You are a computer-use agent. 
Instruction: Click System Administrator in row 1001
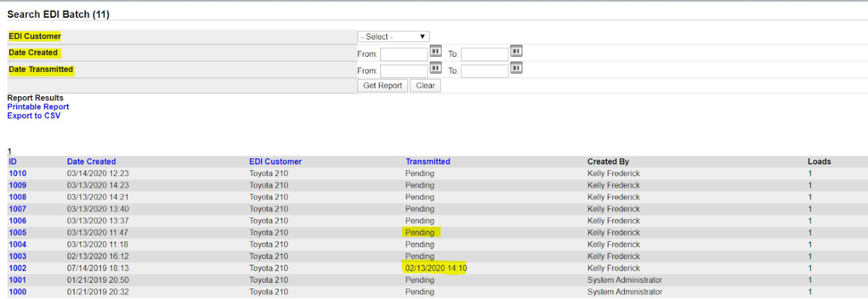pos(624,280)
